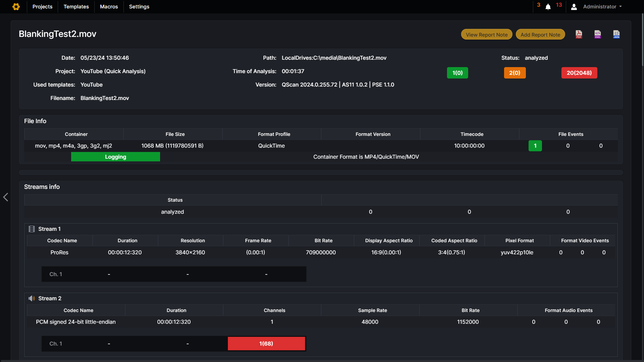Click the speaker icon beside Stream 2

coord(32,298)
